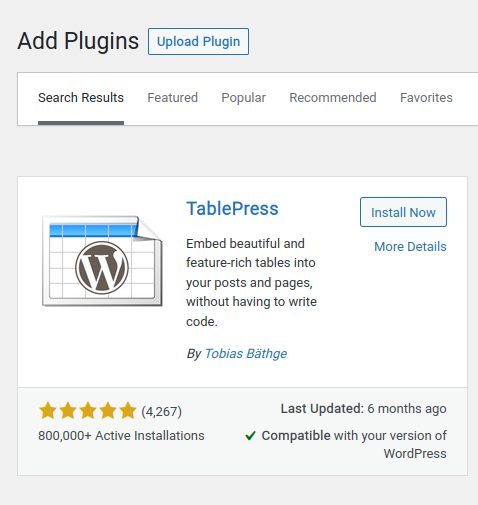Click the middle gold rating star
This screenshot has width=478, height=505.
[88, 410]
